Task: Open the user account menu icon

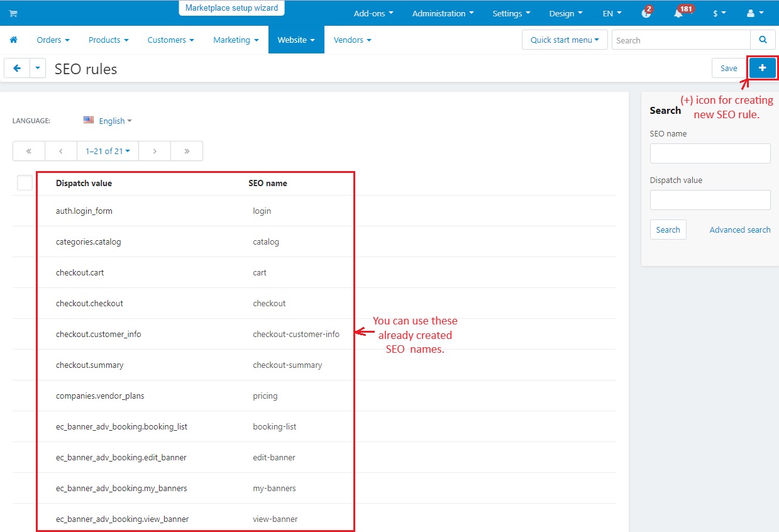Action: click(x=755, y=13)
